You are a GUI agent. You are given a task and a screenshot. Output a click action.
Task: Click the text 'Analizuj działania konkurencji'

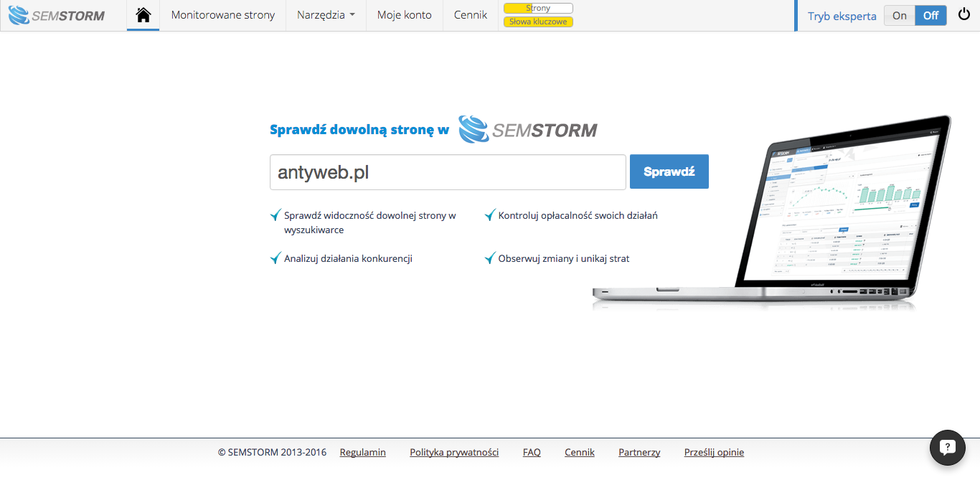click(348, 258)
